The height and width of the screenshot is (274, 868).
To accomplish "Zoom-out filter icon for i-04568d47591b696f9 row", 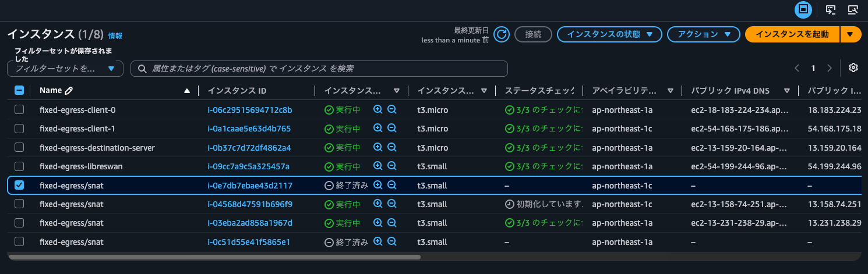I will [x=392, y=204].
